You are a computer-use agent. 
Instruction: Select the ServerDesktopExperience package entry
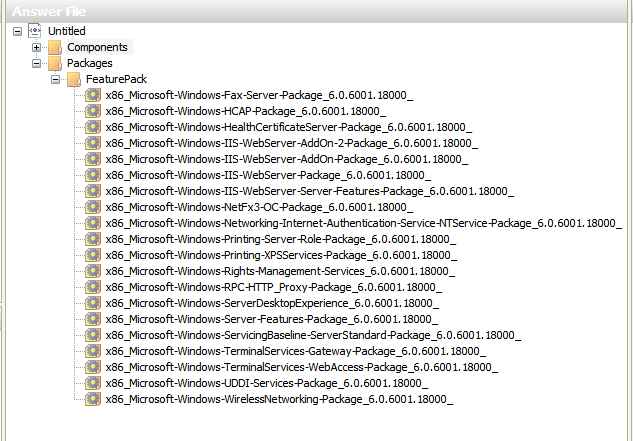pyautogui.click(x=272, y=303)
